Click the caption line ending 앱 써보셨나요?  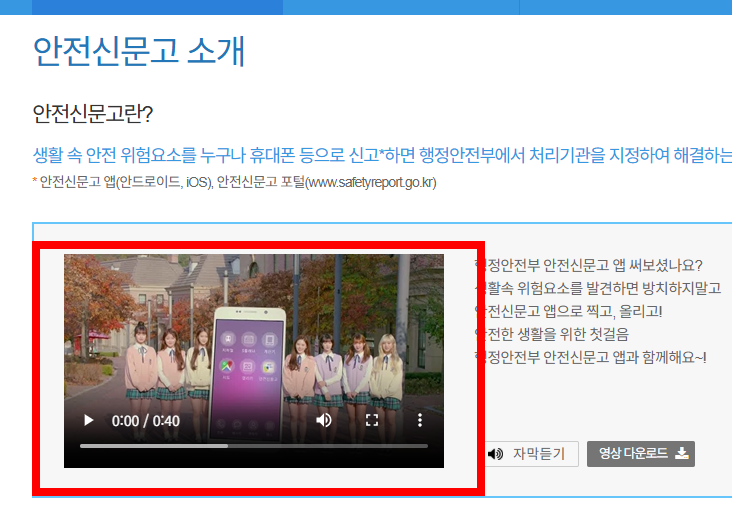(588, 266)
